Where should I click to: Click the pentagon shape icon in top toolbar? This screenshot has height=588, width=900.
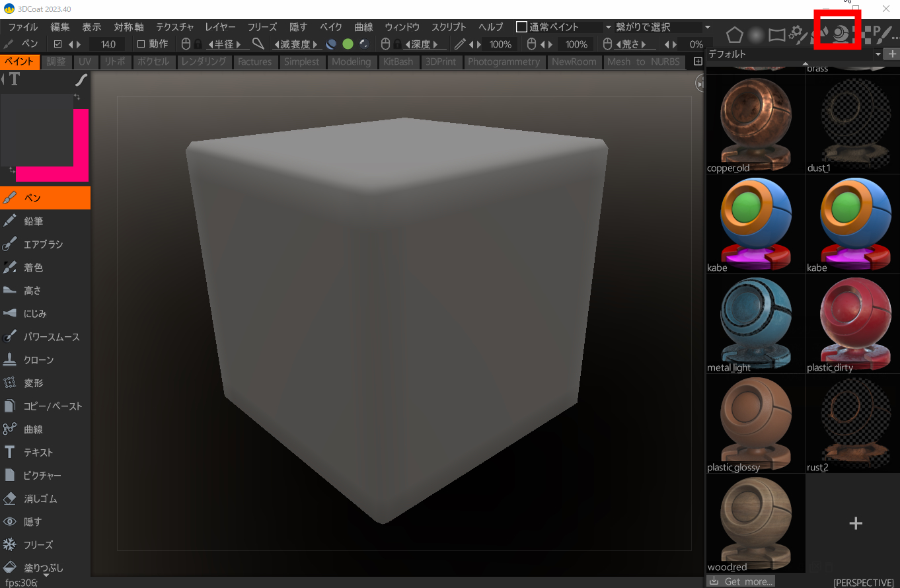click(734, 34)
